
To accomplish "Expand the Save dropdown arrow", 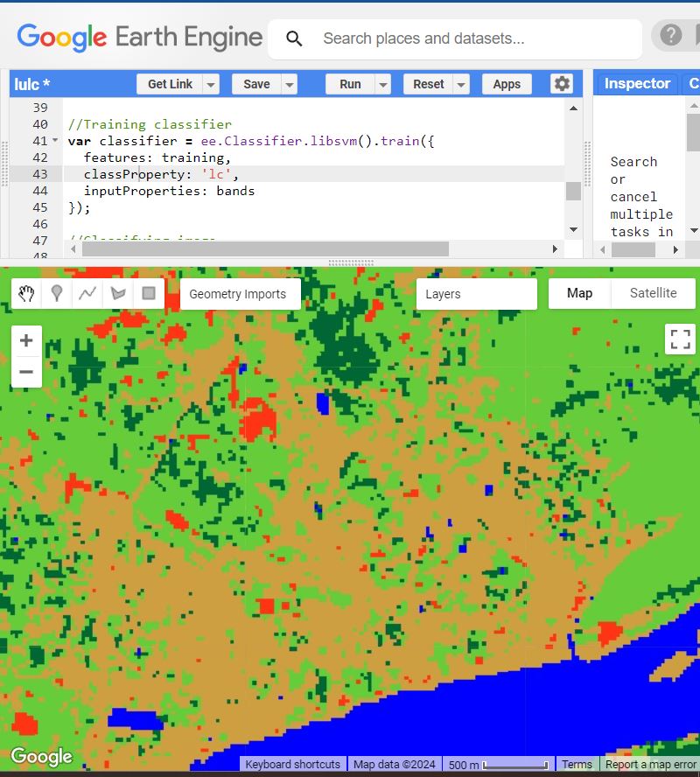I will pos(288,85).
